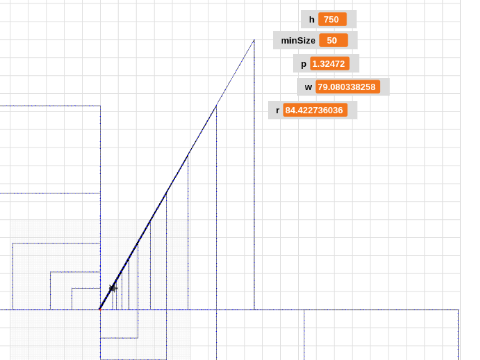Click the orange 50 value of minSize
The height and width of the screenshot is (360, 480).
coord(333,40)
